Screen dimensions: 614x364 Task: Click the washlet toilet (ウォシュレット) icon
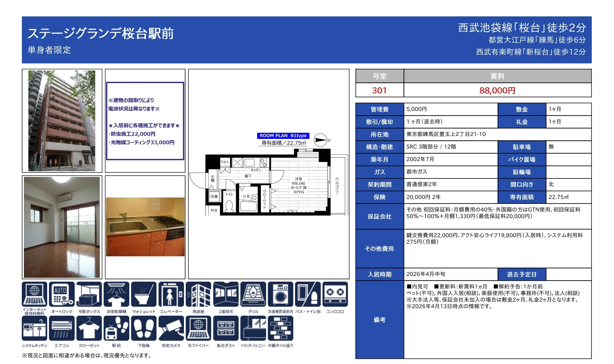pos(144,294)
